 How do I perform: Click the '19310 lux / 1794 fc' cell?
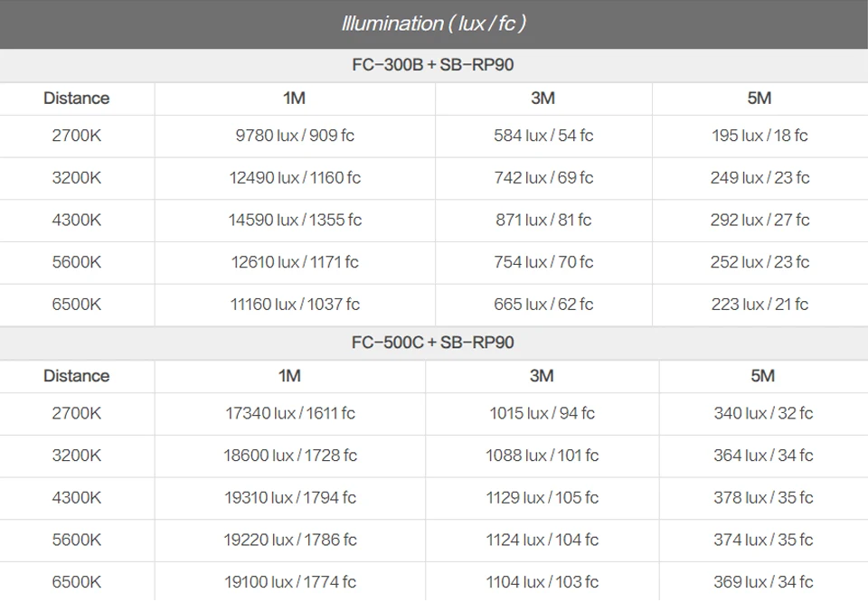(x=290, y=497)
